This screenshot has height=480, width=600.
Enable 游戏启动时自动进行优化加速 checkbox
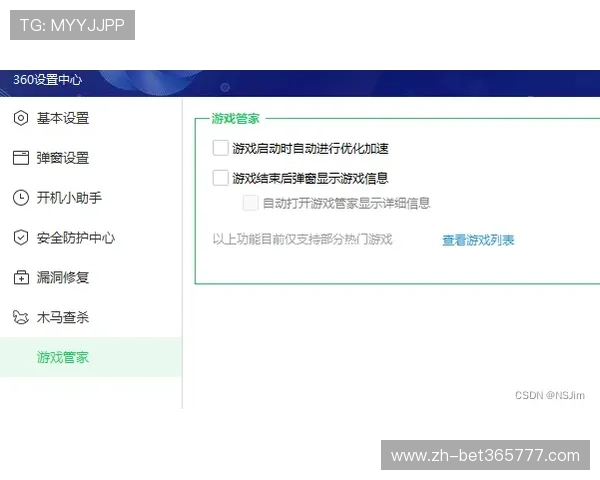220,148
